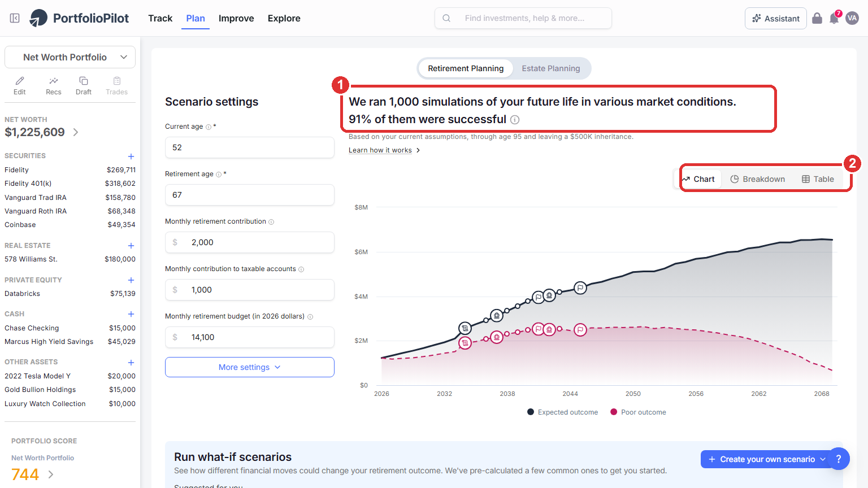Expand net worth $1,225,609 chevron
The image size is (868, 488).
(x=76, y=132)
